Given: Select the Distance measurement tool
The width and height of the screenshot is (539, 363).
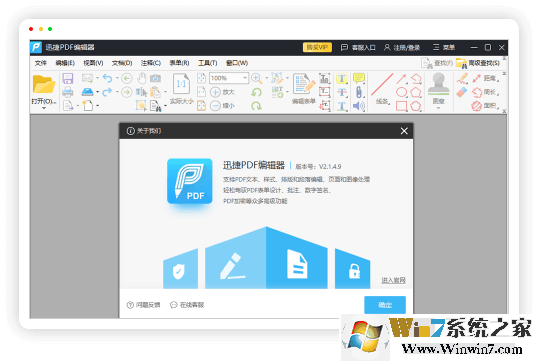Looking at the screenshot, I should point(485,78).
